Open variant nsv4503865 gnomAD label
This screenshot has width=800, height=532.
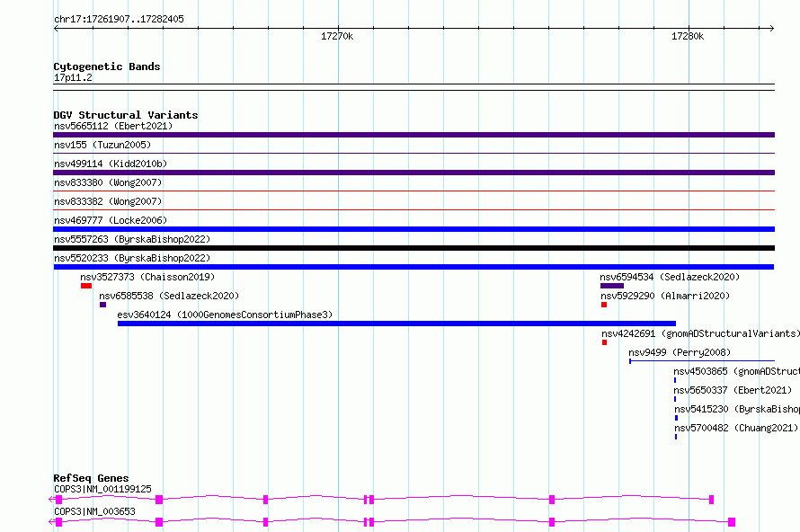point(737,371)
